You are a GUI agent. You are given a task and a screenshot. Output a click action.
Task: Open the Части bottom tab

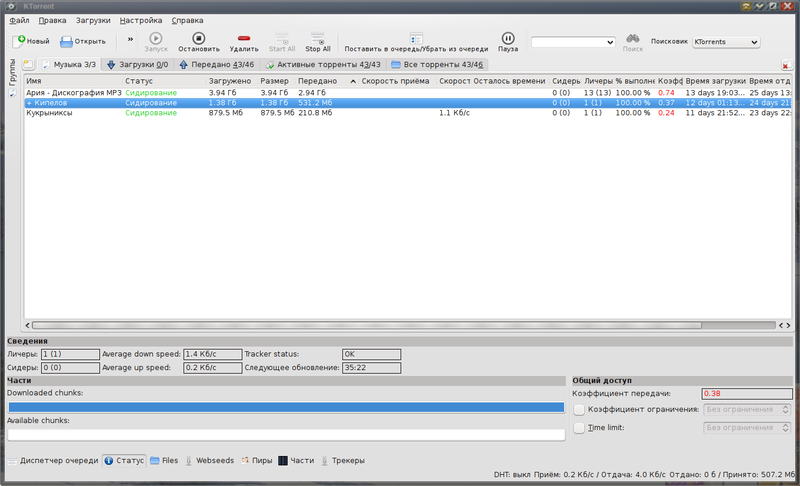[296, 461]
